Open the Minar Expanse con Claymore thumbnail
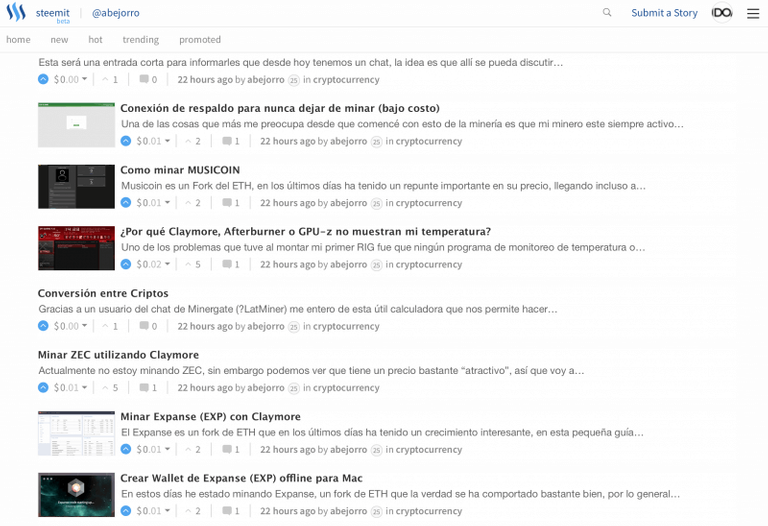This screenshot has height=526, width=768. click(x=76, y=433)
